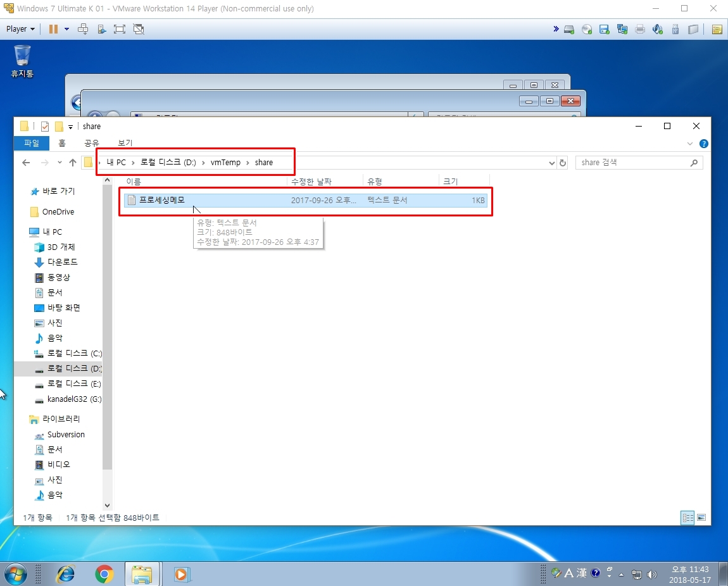The image size is (728, 586).
Task: Open the VMware message log icon
Action: click(717, 29)
